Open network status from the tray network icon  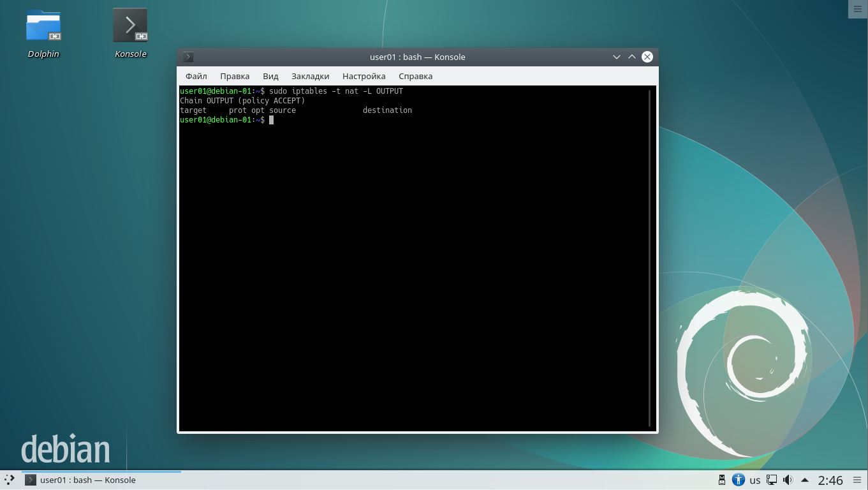772,480
